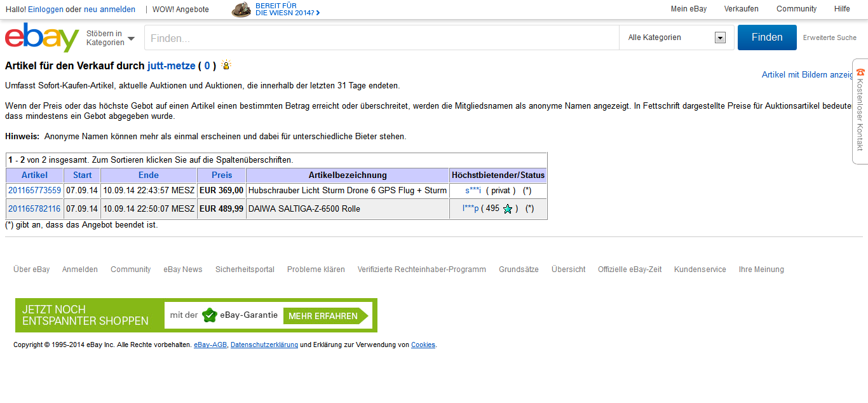Click the search field labeled Finden...
868x403 pixels.
[382, 38]
